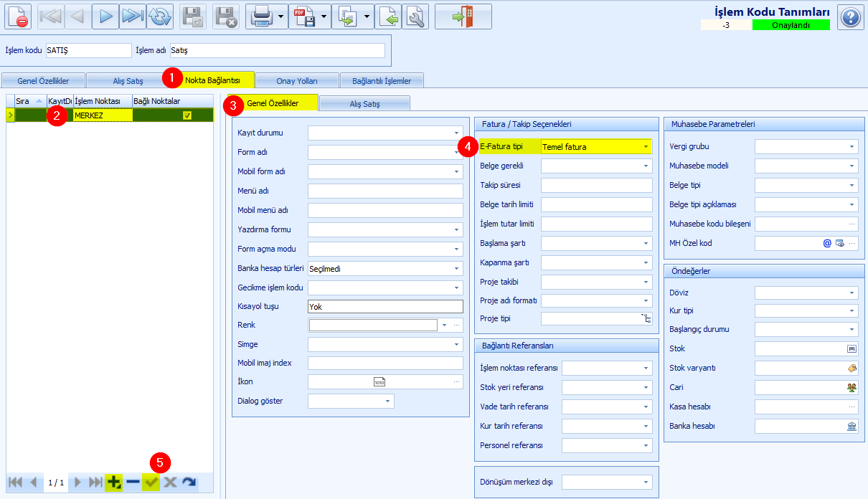868x499 pixels.
Task: Open the E-Fatura tipi dropdown
Action: pyautogui.click(x=646, y=147)
